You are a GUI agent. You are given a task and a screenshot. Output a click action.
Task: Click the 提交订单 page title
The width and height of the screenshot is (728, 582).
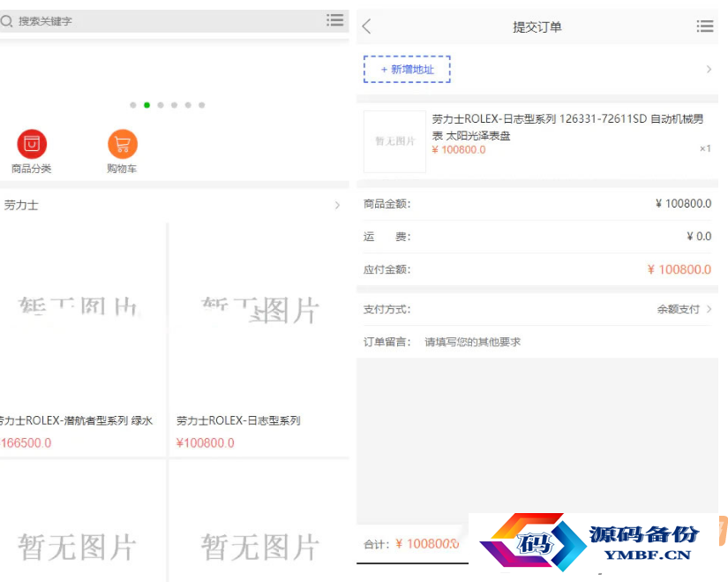[x=537, y=27]
